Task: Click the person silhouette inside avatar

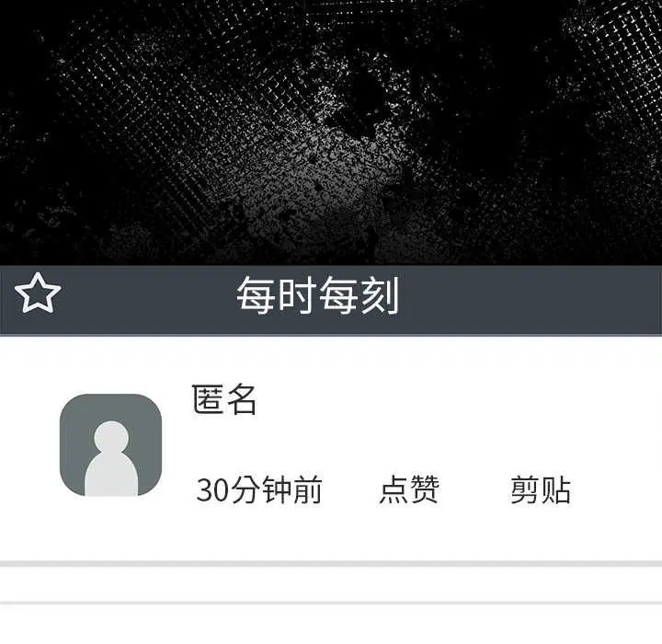Action: point(111,458)
